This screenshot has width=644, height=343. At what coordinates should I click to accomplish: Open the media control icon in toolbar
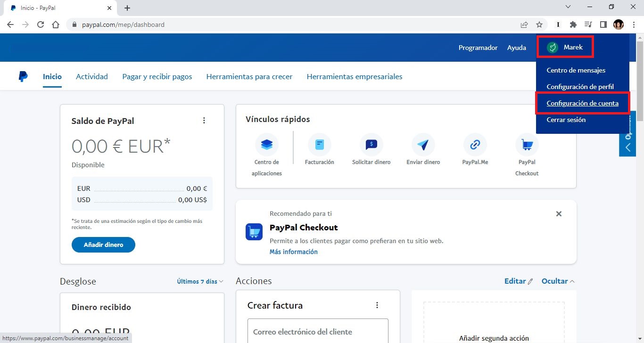[x=588, y=24]
